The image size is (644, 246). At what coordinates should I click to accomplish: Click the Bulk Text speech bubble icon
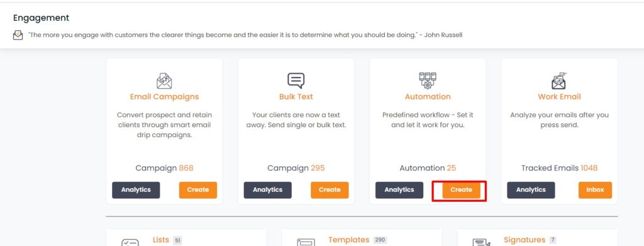pyautogui.click(x=296, y=81)
